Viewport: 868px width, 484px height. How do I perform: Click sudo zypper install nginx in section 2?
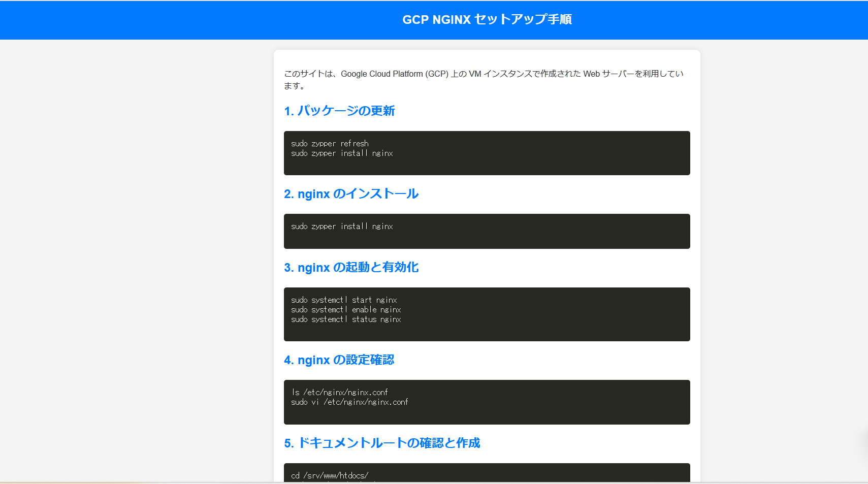pos(342,227)
